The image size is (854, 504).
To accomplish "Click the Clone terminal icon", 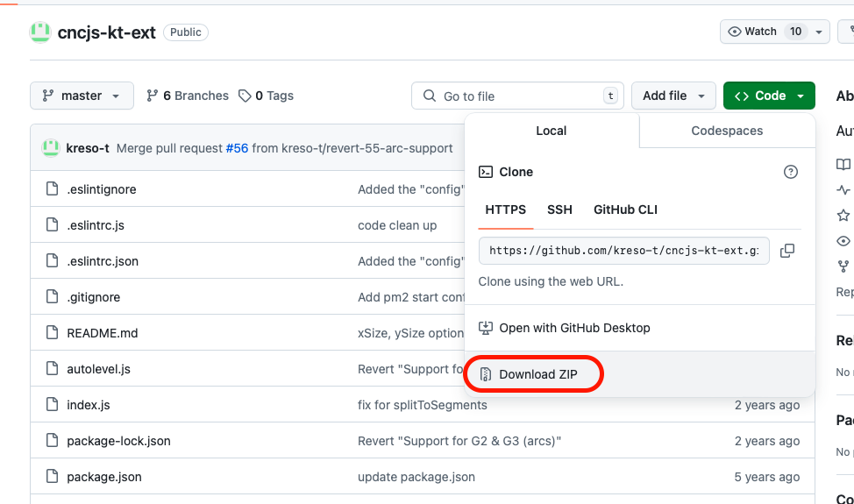I will point(485,172).
